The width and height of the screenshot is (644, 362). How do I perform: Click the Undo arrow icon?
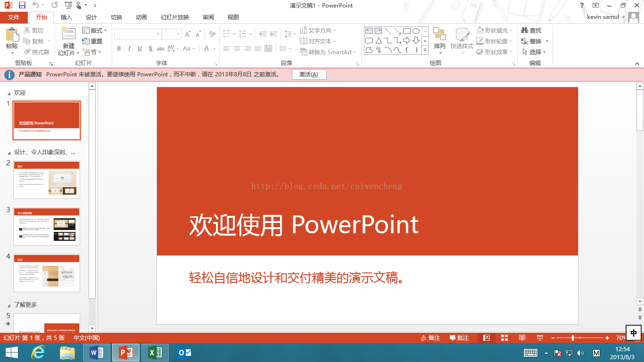click(x=36, y=5)
